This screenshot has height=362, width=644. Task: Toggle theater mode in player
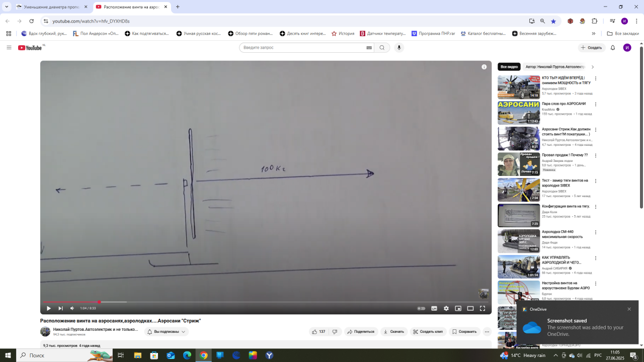click(470, 308)
